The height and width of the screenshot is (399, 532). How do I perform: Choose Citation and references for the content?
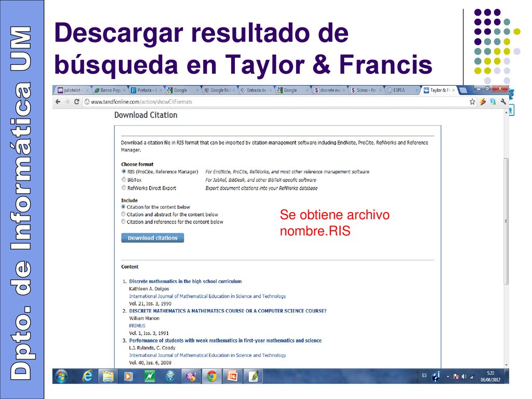[x=124, y=222]
